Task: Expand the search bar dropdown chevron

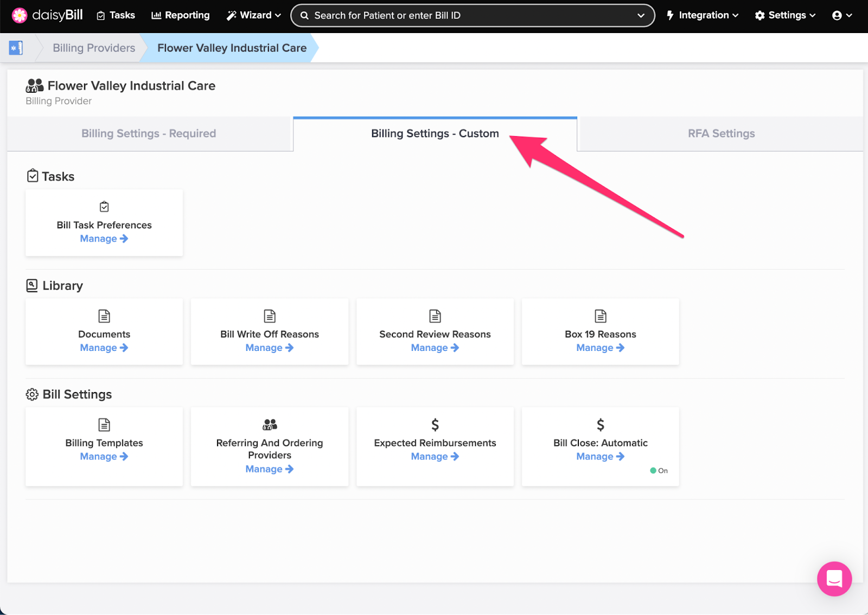Action: point(641,16)
